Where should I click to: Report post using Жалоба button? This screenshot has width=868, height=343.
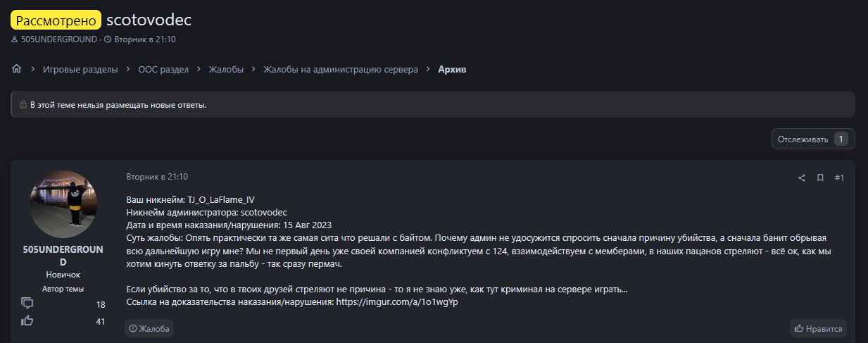(x=149, y=328)
